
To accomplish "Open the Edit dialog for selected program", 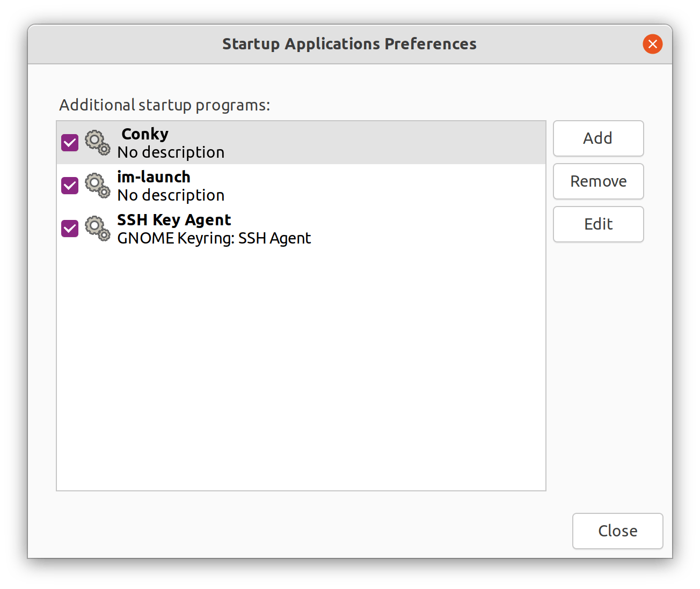I will 598,224.
